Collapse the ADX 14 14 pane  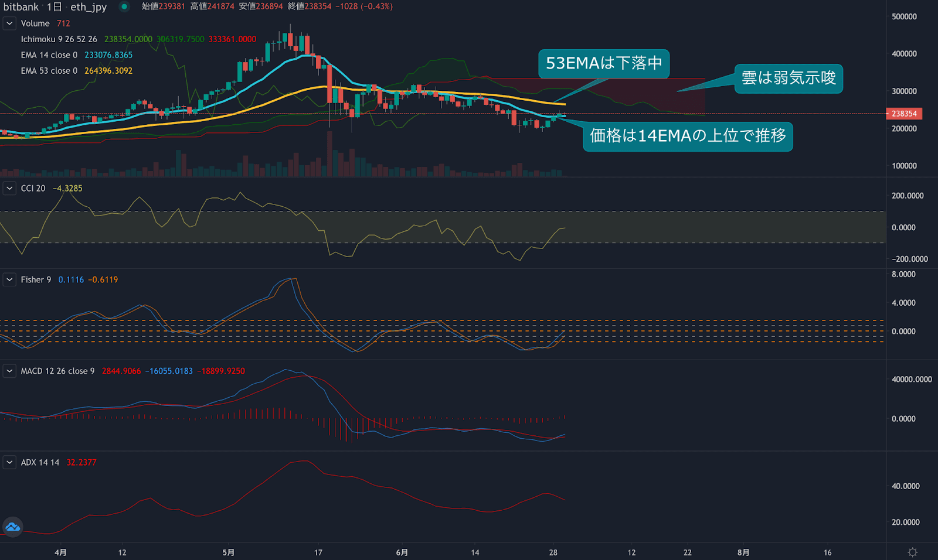(x=9, y=462)
